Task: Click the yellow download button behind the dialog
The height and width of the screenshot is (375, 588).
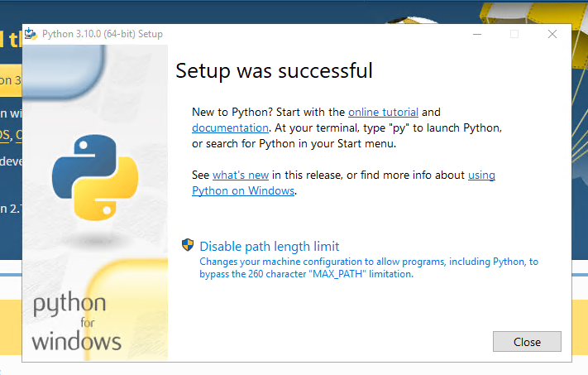Action: click(10, 80)
